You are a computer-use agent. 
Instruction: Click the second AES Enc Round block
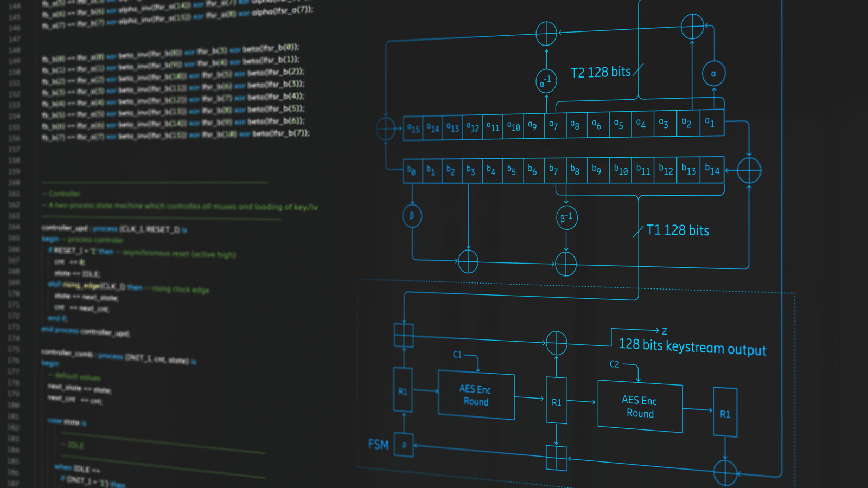[640, 407]
